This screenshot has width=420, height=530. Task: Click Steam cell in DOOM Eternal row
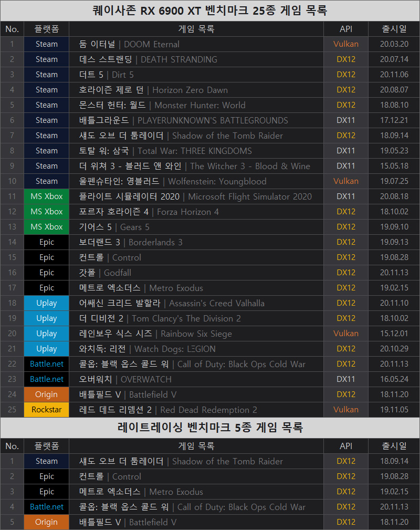click(x=47, y=44)
